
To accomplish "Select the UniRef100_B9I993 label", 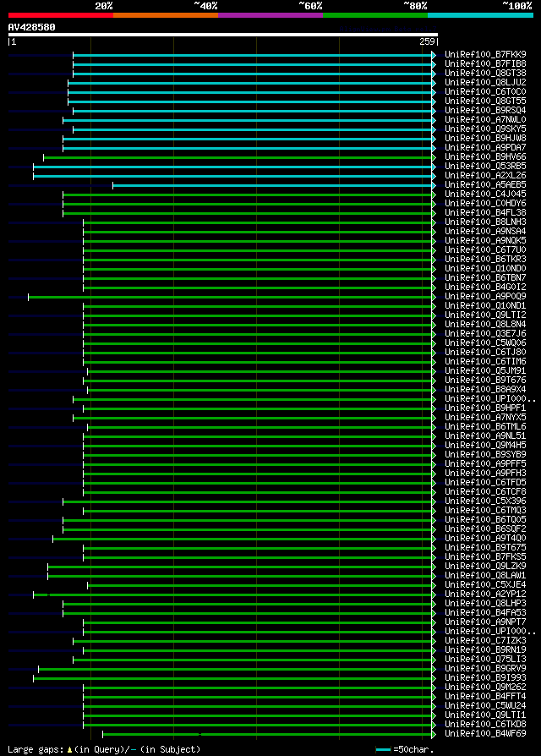I will 485,678.
